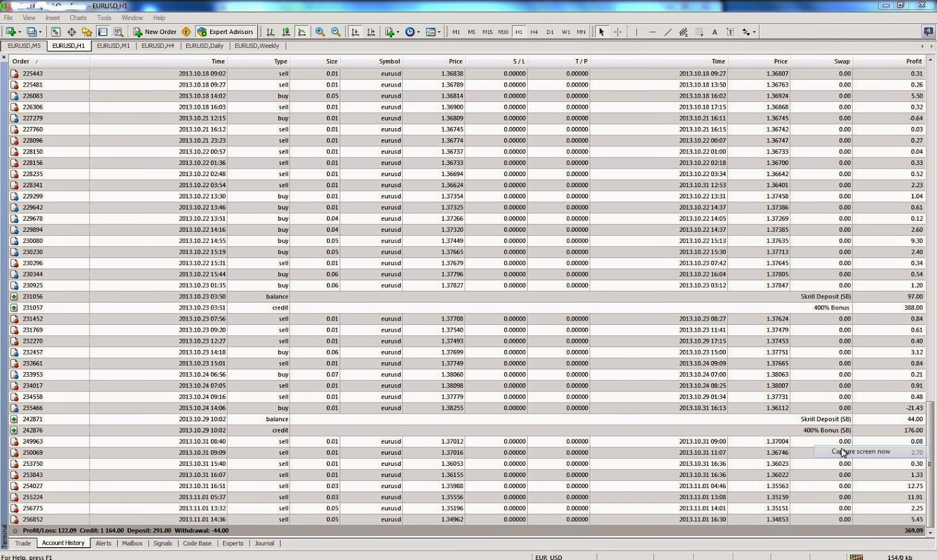Select the Cursor arrow tool
Viewport: 937px width, 560px height.
click(x=601, y=32)
